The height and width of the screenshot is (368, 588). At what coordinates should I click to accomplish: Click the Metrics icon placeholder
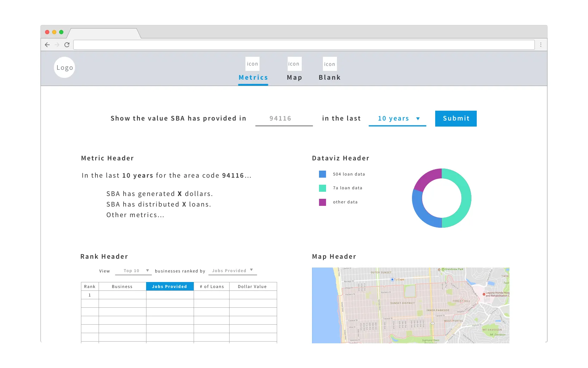click(252, 64)
